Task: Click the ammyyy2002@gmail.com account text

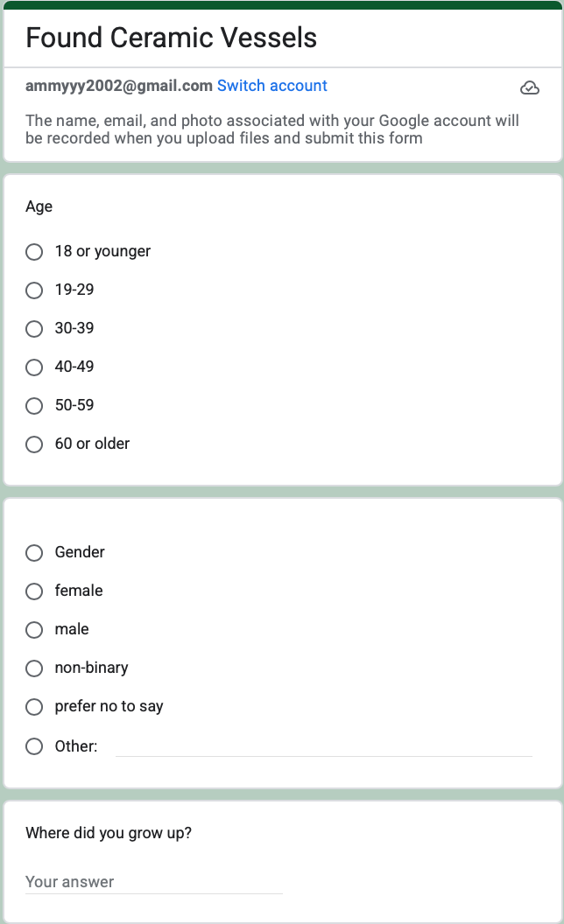Action: [x=118, y=86]
